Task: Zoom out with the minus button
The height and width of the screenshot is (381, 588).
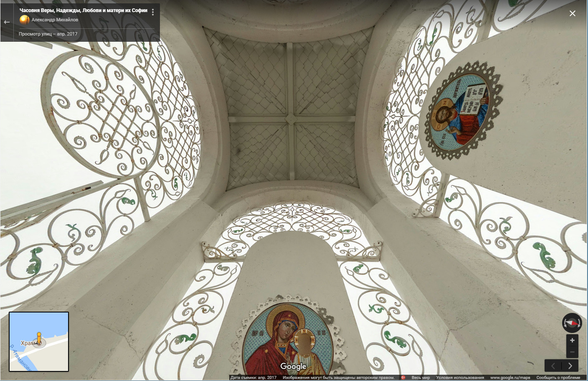Action: click(572, 352)
